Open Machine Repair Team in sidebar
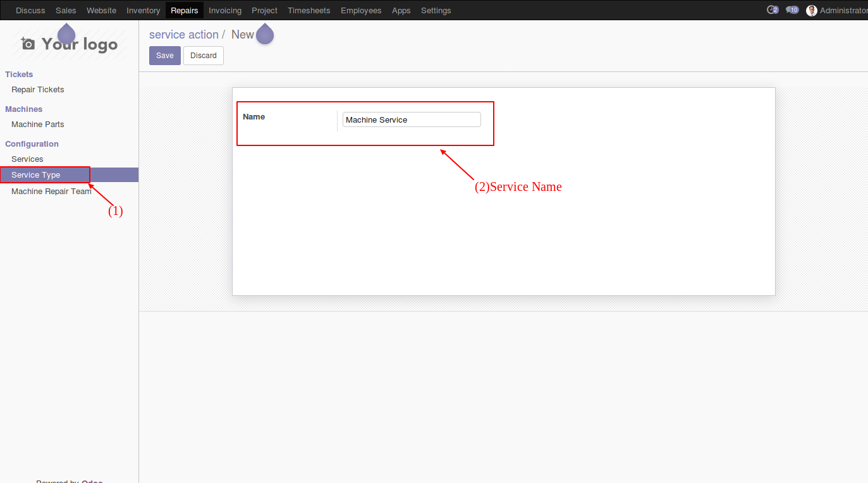The height and width of the screenshot is (483, 868). tap(51, 192)
